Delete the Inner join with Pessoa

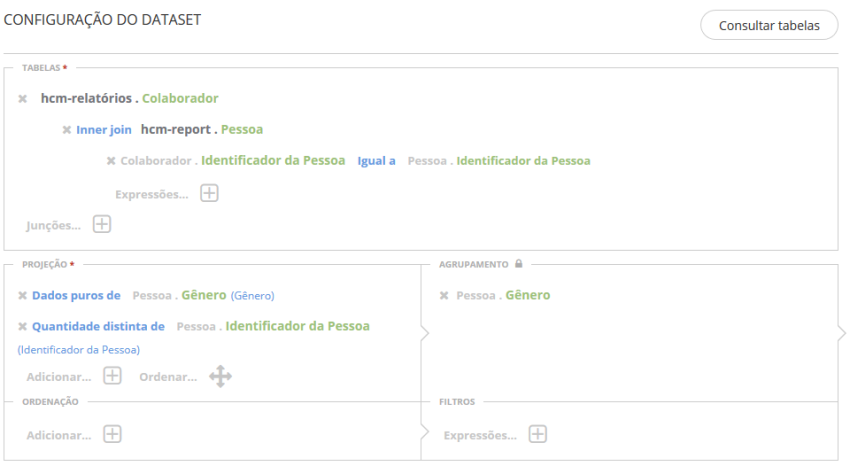tap(66, 130)
